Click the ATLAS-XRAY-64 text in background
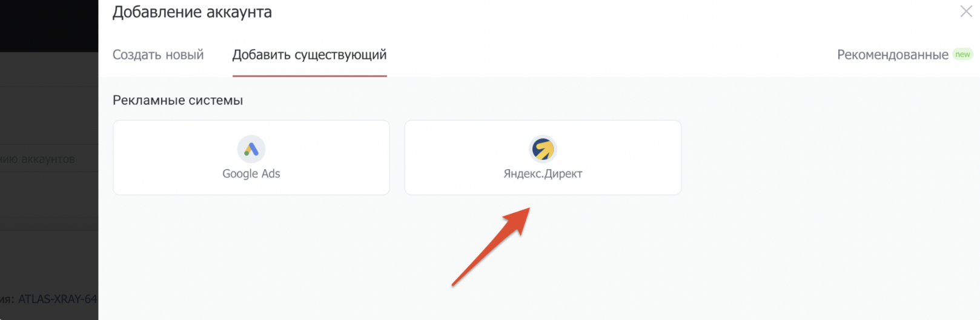Image resolution: width=980 pixels, height=320 pixels. tap(57, 299)
